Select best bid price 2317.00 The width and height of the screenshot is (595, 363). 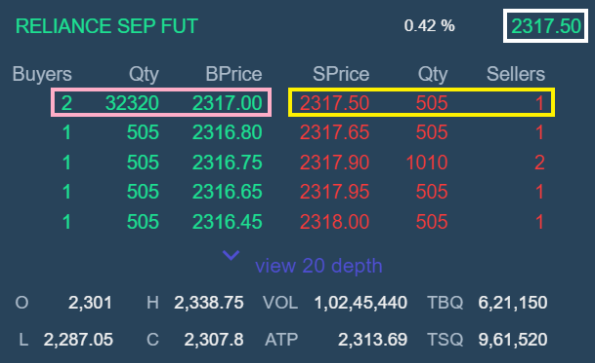[x=227, y=103]
